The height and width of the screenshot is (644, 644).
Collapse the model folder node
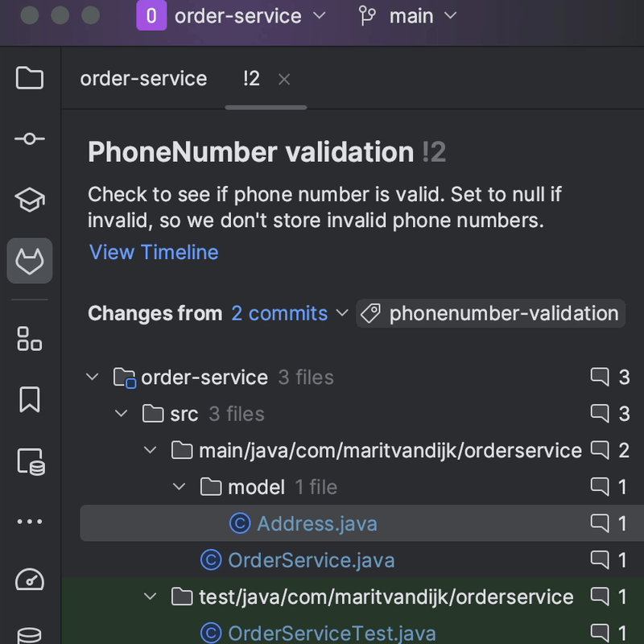point(180,486)
